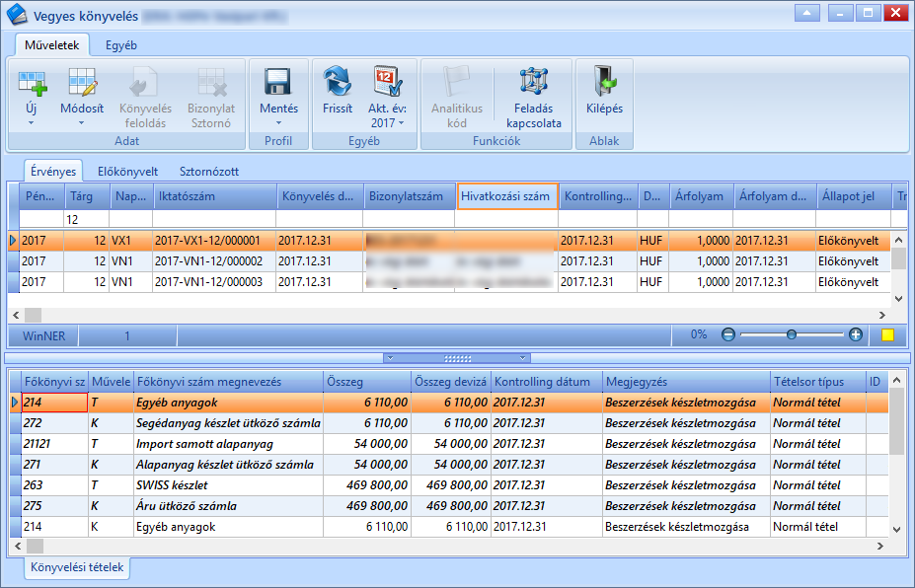Select the Előkönyvelt tab
The image size is (915, 588).
pos(127,172)
